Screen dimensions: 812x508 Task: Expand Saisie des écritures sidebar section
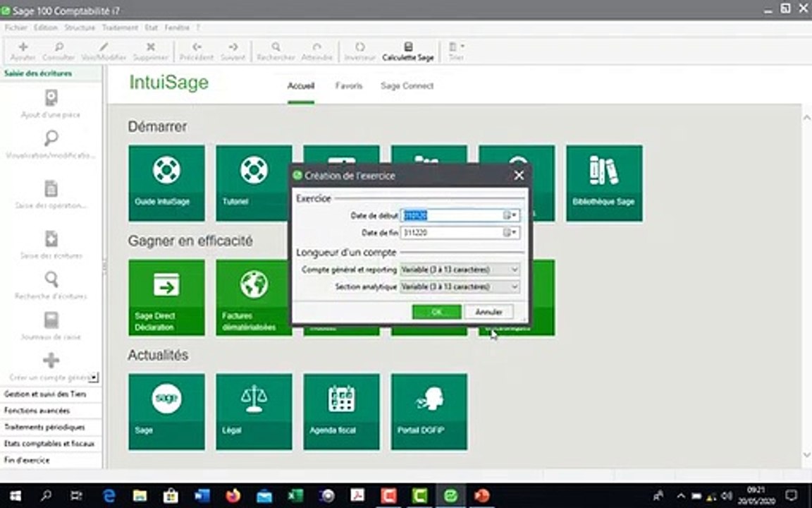point(51,73)
